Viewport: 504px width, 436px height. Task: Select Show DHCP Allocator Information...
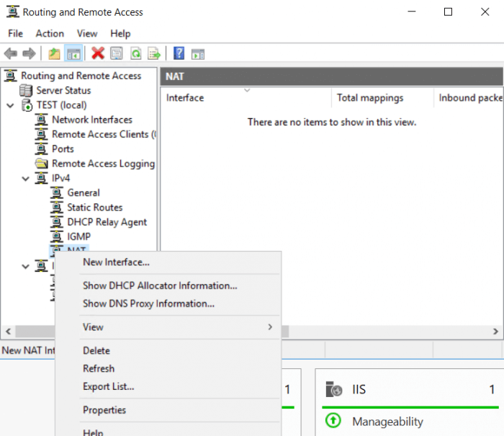[x=160, y=286]
